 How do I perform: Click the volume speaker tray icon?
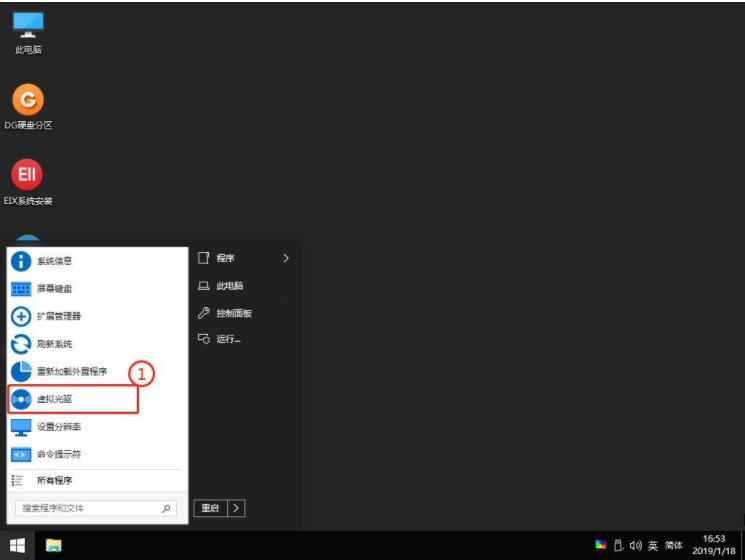(635, 545)
